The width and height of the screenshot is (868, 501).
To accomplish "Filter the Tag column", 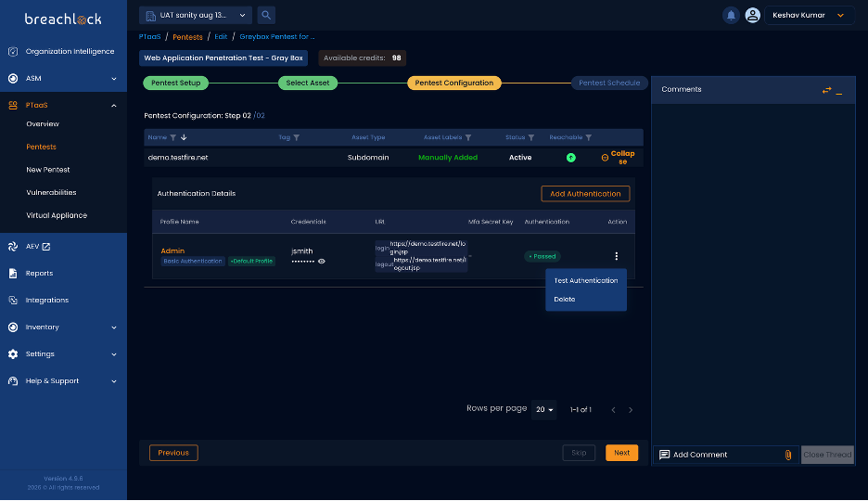I will tap(296, 138).
